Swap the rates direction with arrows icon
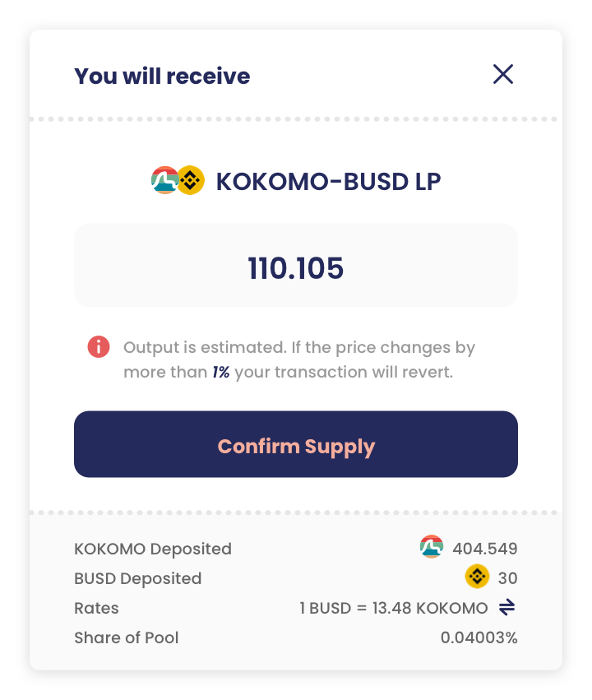 tap(506, 607)
